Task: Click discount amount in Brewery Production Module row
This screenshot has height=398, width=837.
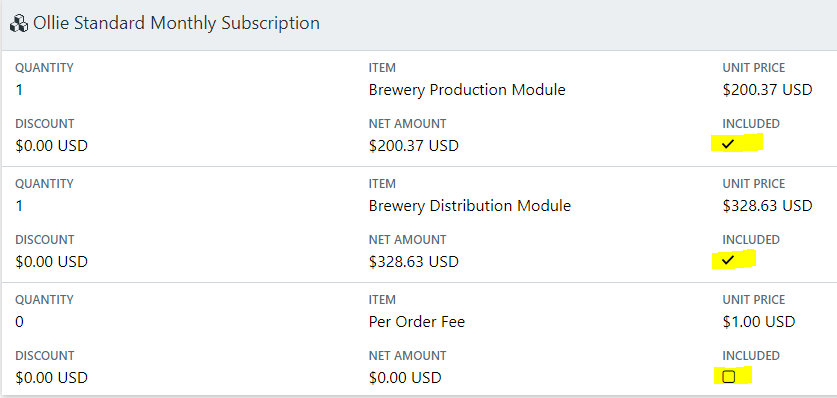Action: click(x=51, y=145)
